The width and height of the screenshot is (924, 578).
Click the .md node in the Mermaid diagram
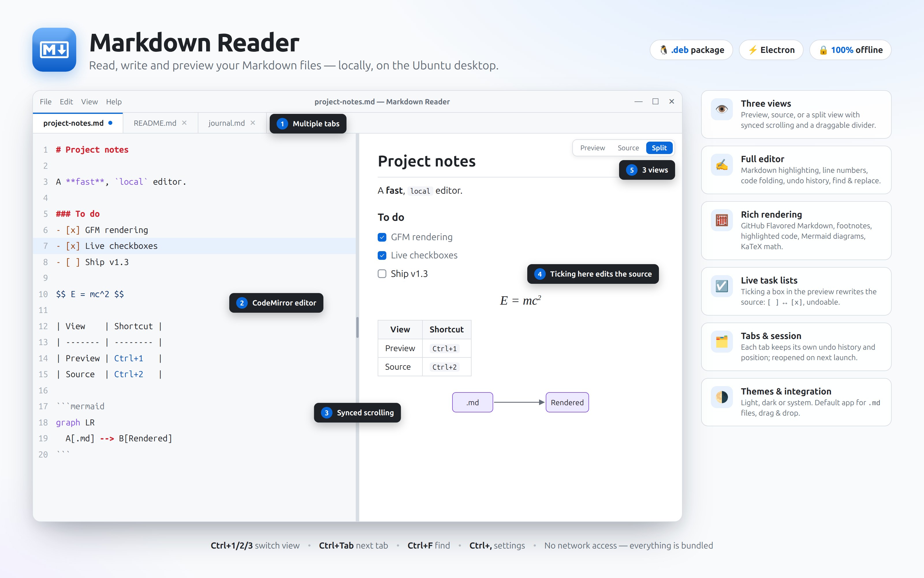click(472, 402)
